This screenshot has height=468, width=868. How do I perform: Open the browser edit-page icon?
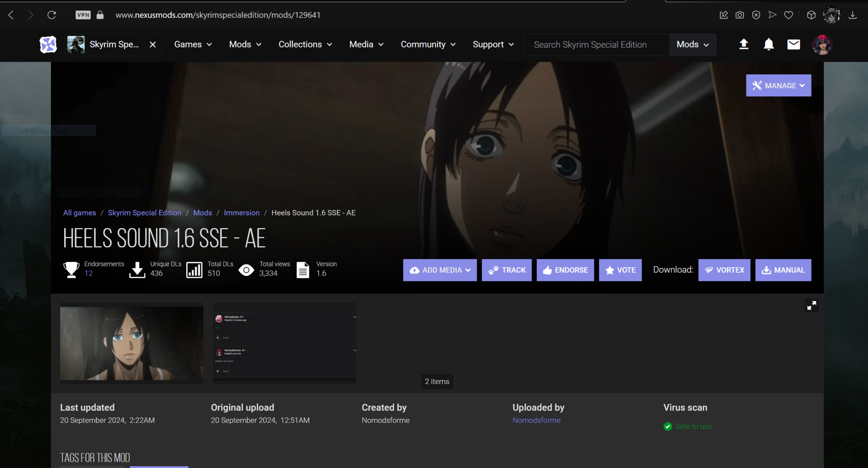click(723, 15)
